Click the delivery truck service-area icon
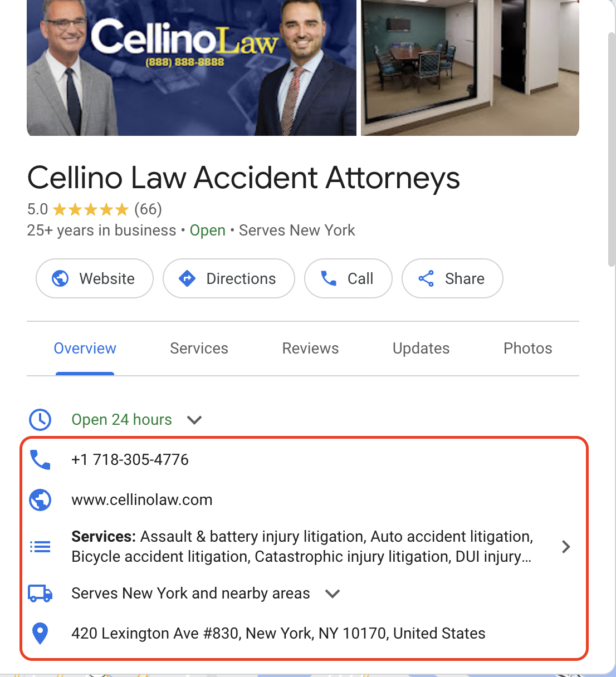 [x=40, y=593]
